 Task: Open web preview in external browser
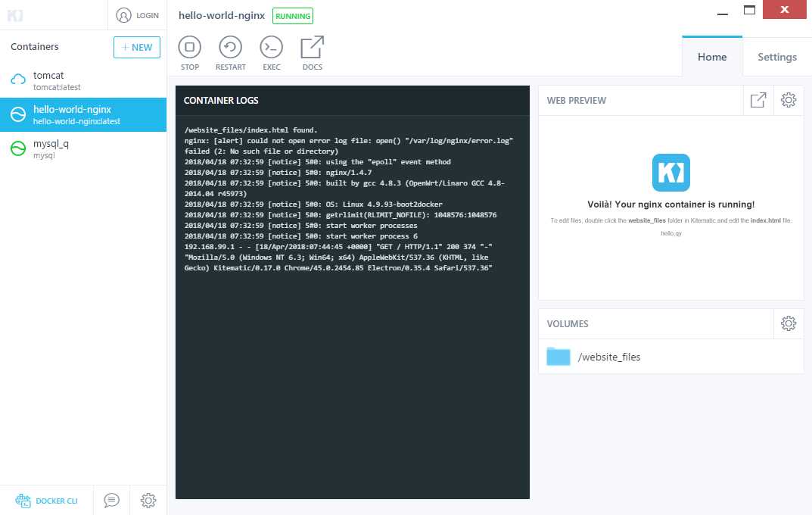tap(758, 100)
